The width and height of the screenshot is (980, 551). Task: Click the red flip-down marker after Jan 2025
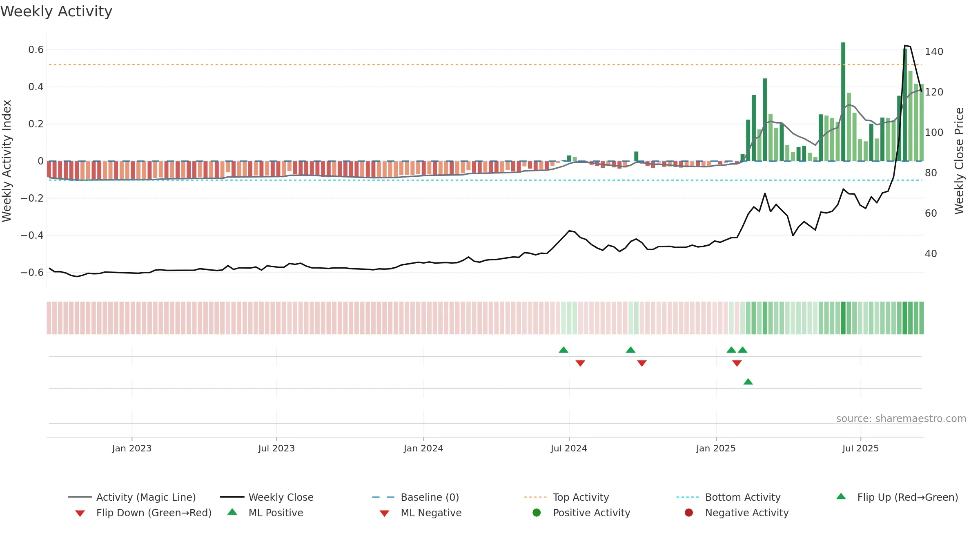(x=737, y=363)
